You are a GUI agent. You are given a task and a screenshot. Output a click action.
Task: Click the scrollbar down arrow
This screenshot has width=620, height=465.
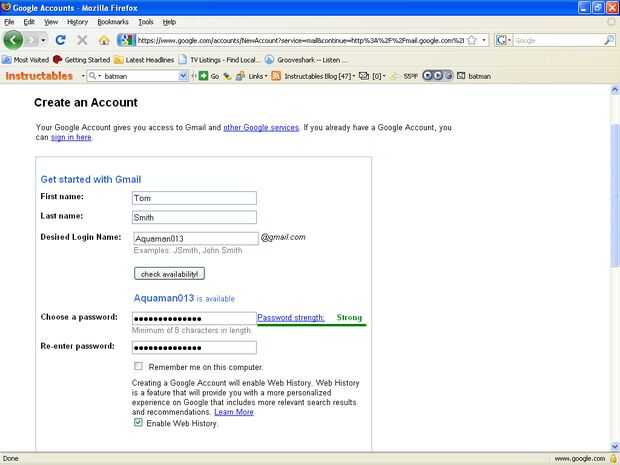pyautogui.click(x=615, y=447)
